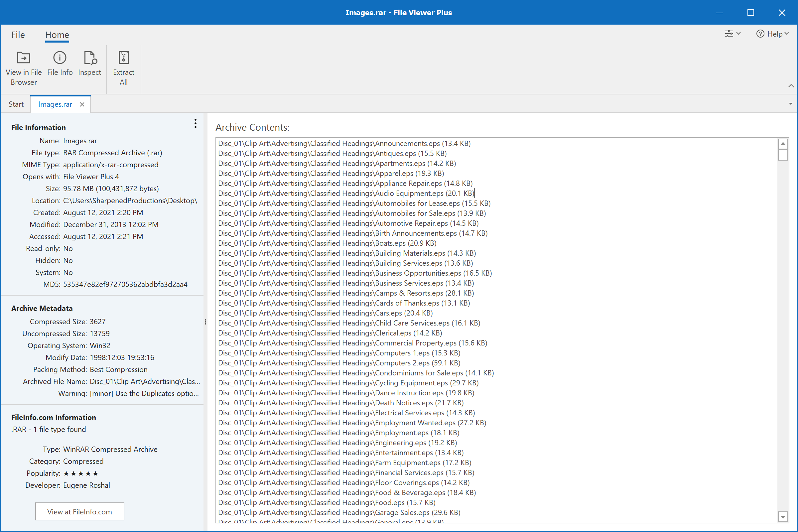Collapse the ribbon with the chevron

(x=791, y=86)
